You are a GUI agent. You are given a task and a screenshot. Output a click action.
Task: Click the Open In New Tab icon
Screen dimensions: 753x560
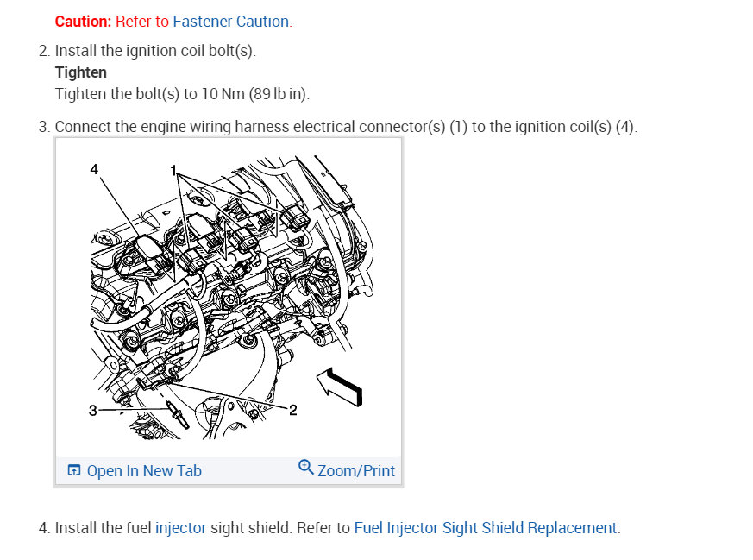[74, 470]
